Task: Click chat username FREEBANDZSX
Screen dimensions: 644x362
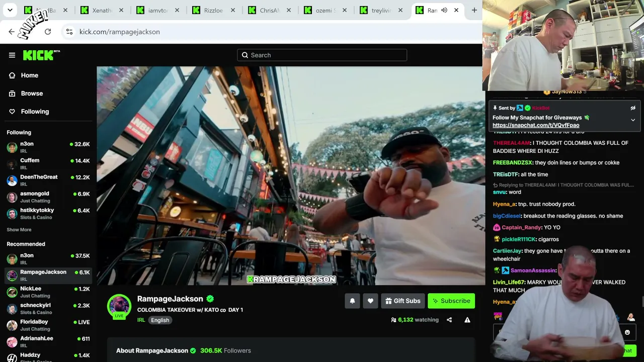Action: (512, 163)
